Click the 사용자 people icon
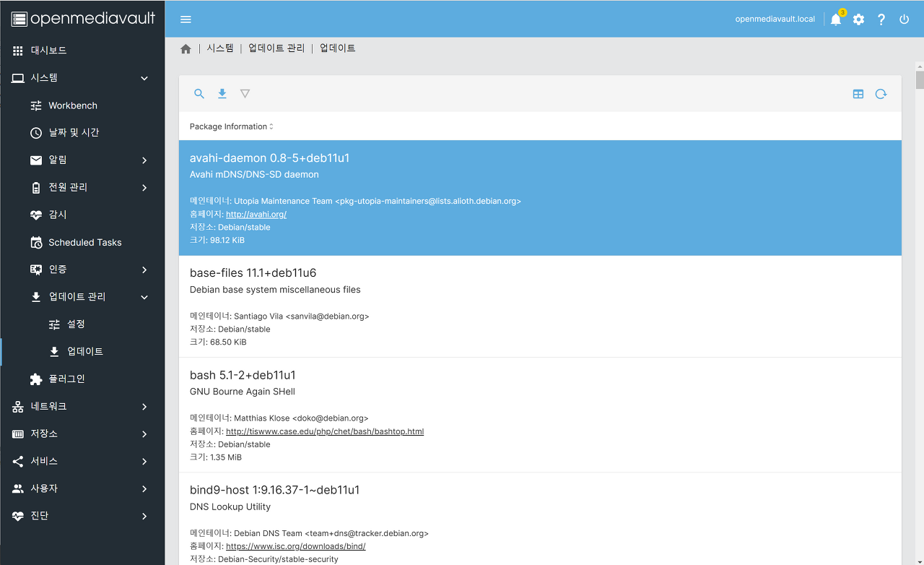 pyautogui.click(x=18, y=488)
